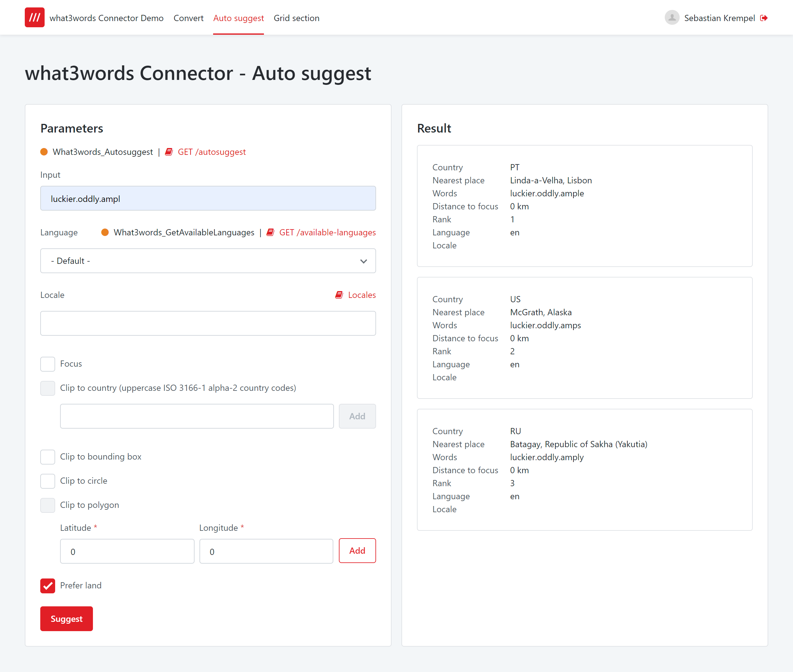Image resolution: width=793 pixels, height=672 pixels.
Task: Click orange dot beside What3words_GetAvailableLanguages
Action: (105, 232)
